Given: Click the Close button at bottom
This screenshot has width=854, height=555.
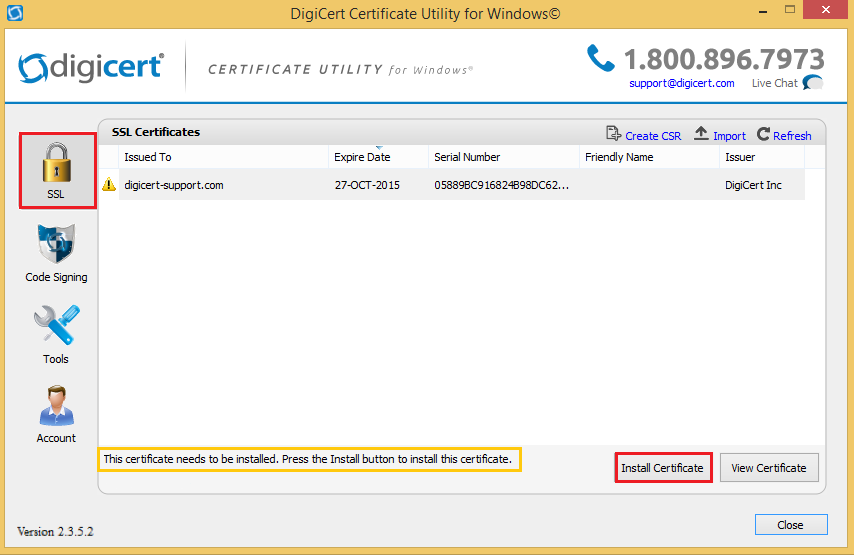Looking at the screenshot, I should tap(790, 524).
